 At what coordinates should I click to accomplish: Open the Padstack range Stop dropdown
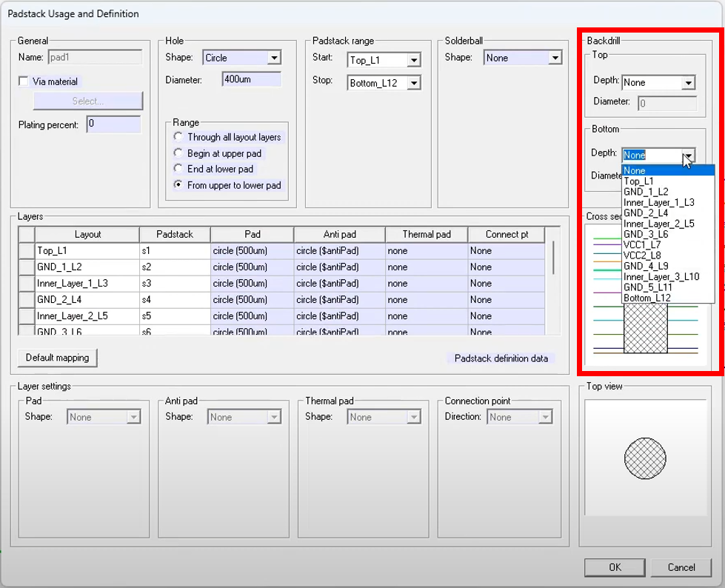point(414,82)
